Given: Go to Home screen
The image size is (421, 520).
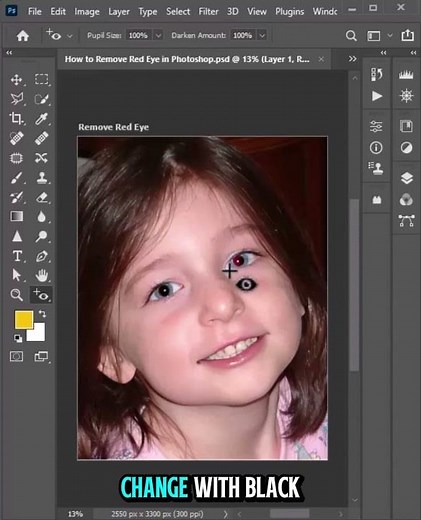Looking at the screenshot, I should (x=23, y=36).
